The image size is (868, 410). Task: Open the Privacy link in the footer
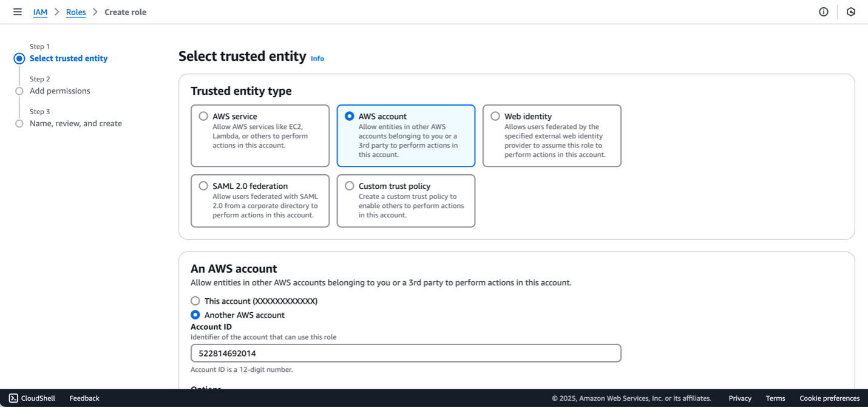pos(739,398)
